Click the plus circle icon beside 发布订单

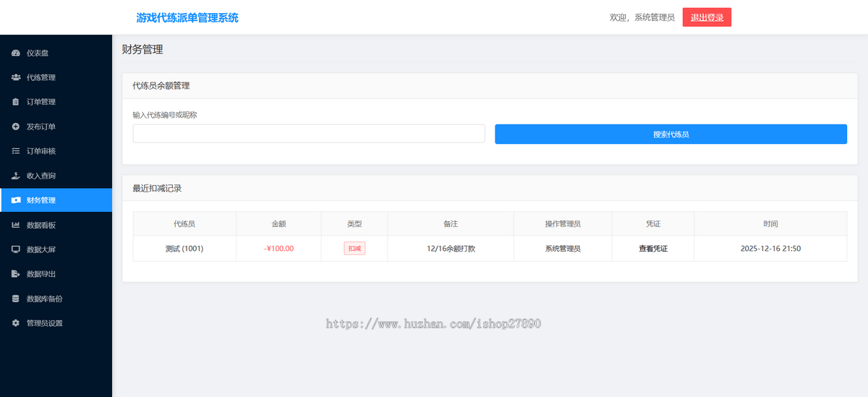click(x=16, y=127)
